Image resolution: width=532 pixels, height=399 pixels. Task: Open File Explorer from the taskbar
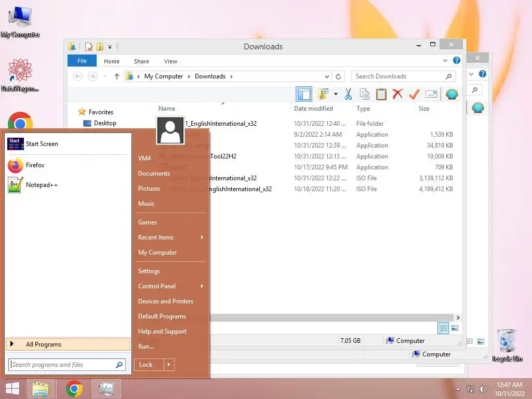(41, 389)
